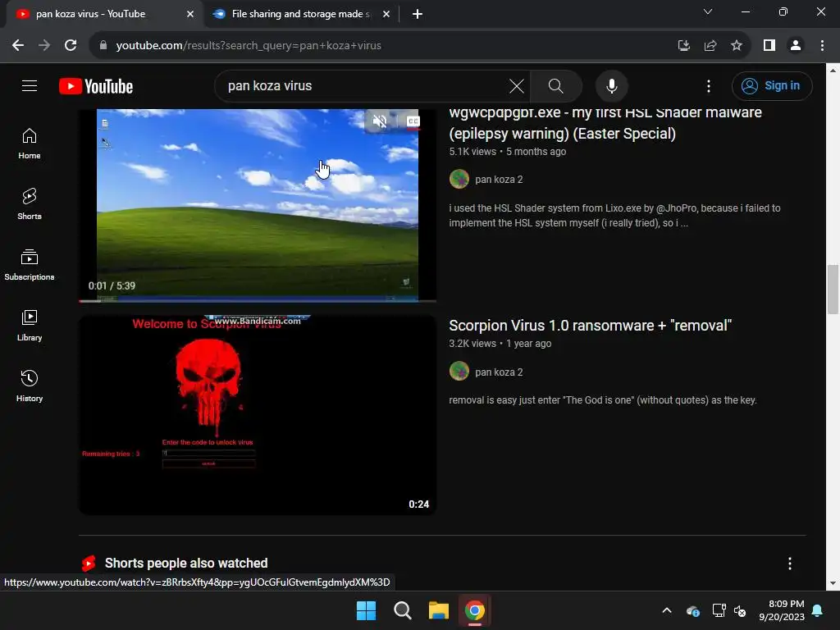Open the YouTube hamburger guide menu
840x630 pixels.
[30, 85]
